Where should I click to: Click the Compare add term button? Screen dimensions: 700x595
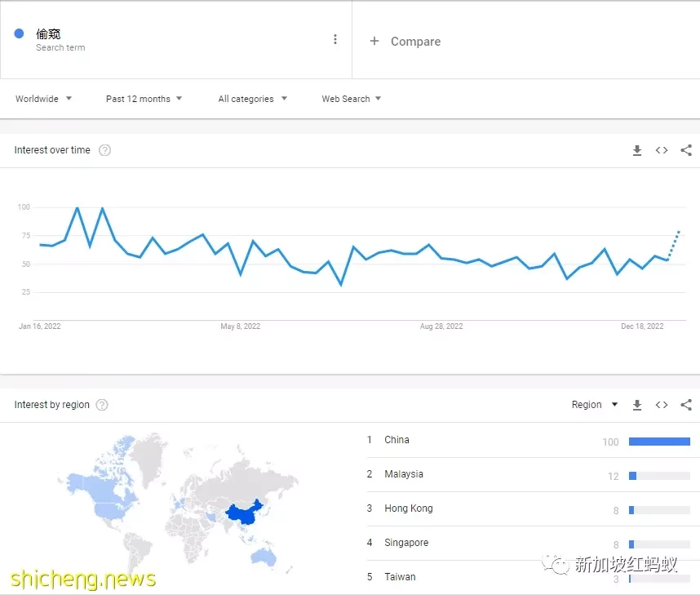click(x=405, y=41)
